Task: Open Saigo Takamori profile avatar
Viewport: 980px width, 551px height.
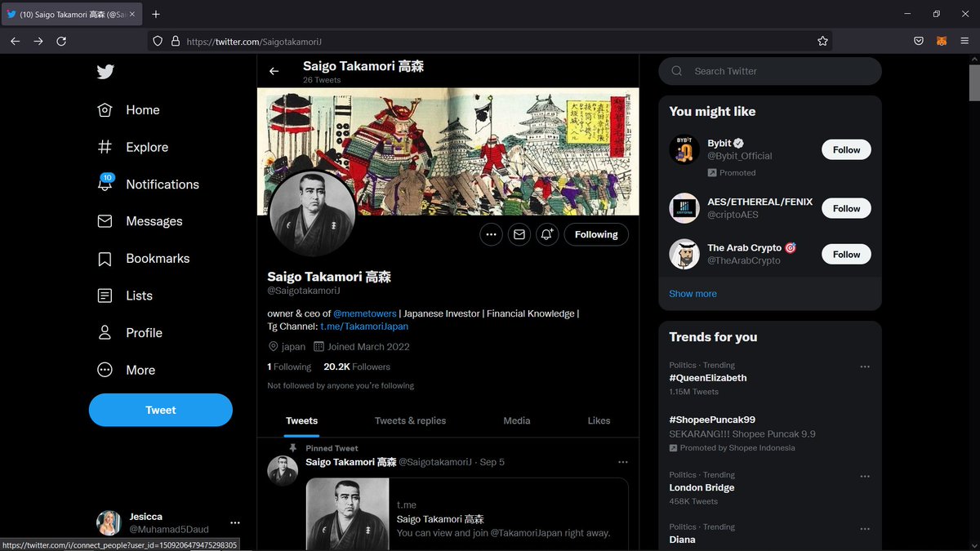Action: point(312,214)
